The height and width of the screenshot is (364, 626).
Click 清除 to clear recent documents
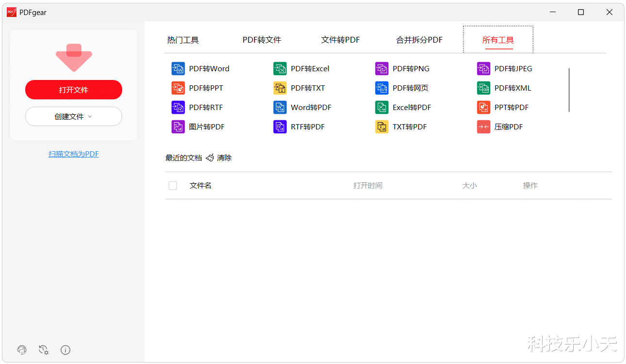click(219, 158)
